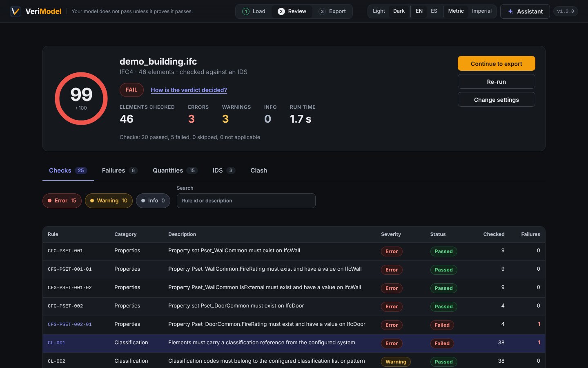Screen dimensions: 588x368
Task: Switch theme to Light
Action: point(379,11)
